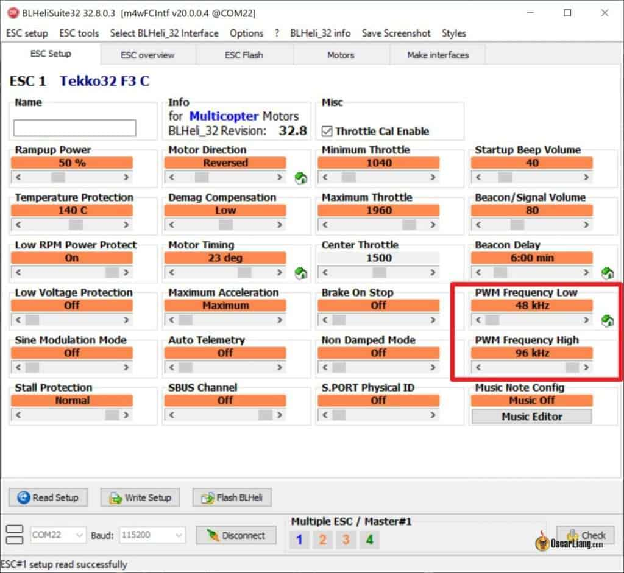Viewport: 624px width, 573px height.
Task: Open the BLHeli_32 info menu
Action: click(320, 33)
